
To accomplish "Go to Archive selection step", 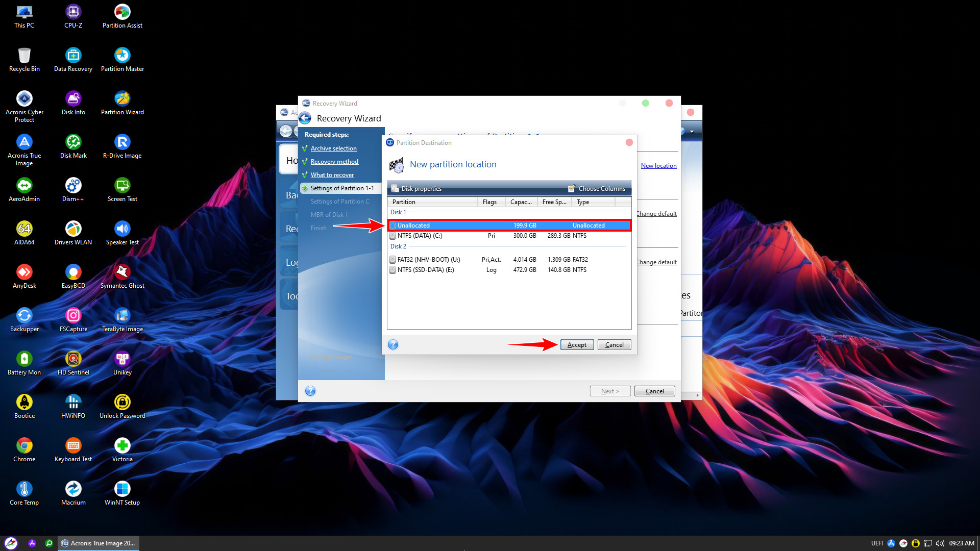I will pyautogui.click(x=333, y=148).
